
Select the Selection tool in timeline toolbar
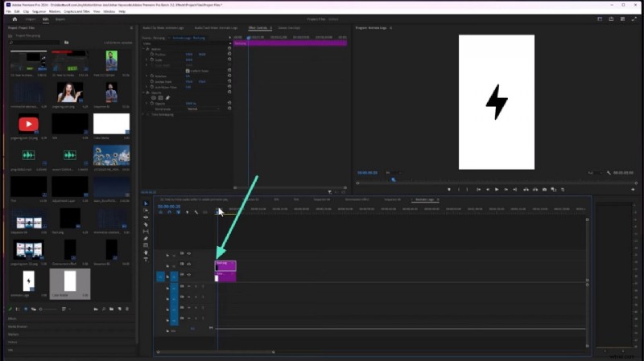[x=146, y=203]
